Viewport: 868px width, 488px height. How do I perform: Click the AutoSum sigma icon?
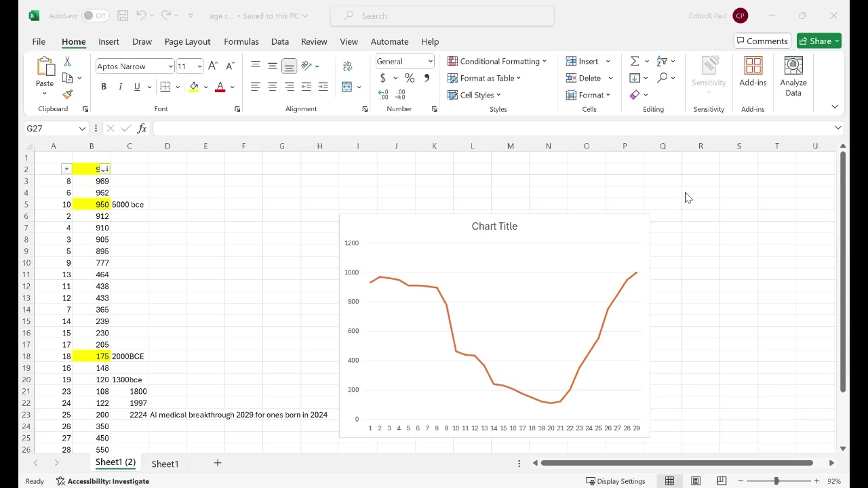(x=634, y=61)
